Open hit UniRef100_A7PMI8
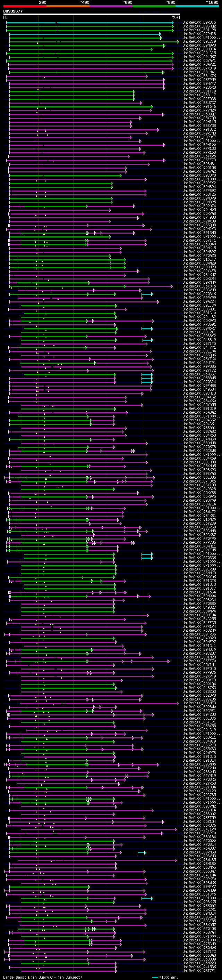The height and width of the screenshot is (980, 222). (x=199, y=34)
